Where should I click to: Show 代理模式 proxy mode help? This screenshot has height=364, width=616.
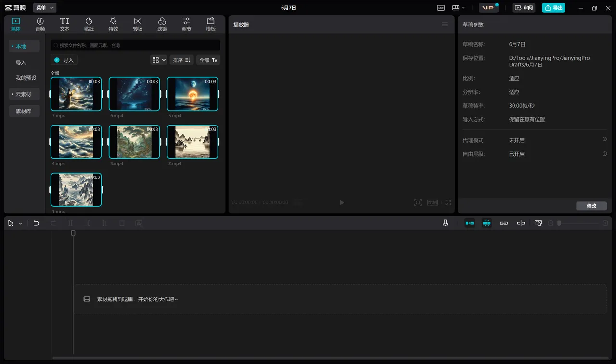click(x=605, y=139)
